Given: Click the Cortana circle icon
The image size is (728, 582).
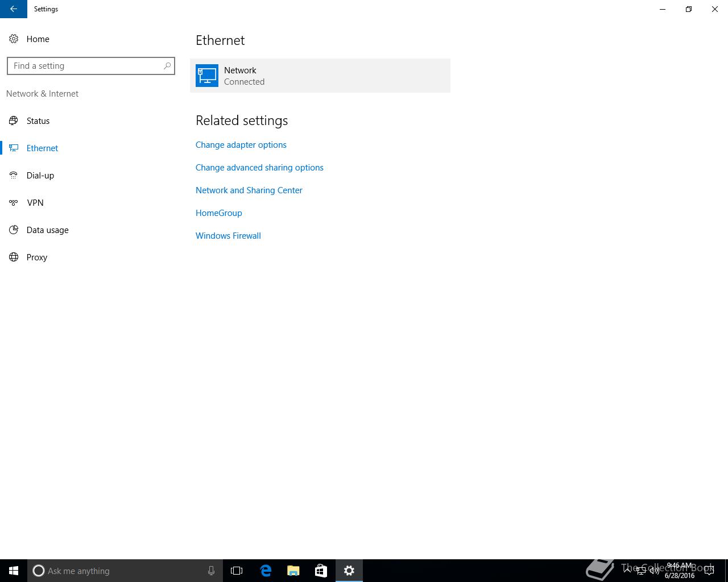Looking at the screenshot, I should tap(39, 571).
